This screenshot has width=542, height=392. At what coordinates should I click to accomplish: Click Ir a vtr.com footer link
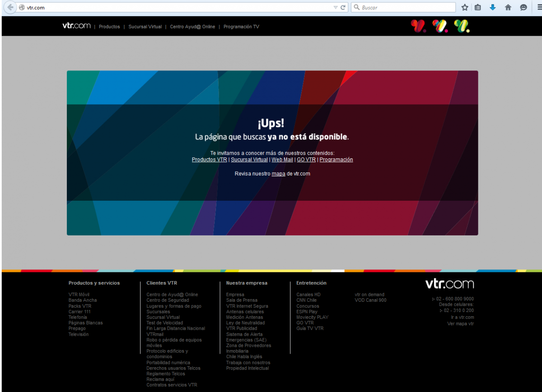pyautogui.click(x=463, y=317)
